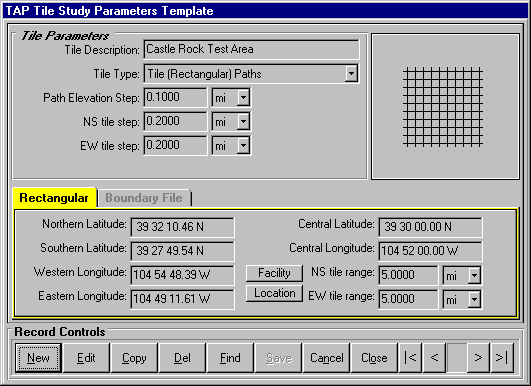Click the TAP Tile Study Parameters title bar
Viewport: 531px width, 386px height.
266,10
